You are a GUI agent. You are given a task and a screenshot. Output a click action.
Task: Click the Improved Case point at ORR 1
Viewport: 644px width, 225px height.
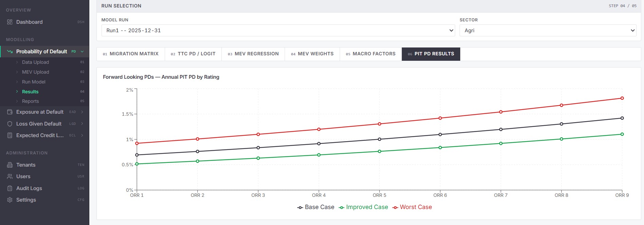(x=137, y=164)
